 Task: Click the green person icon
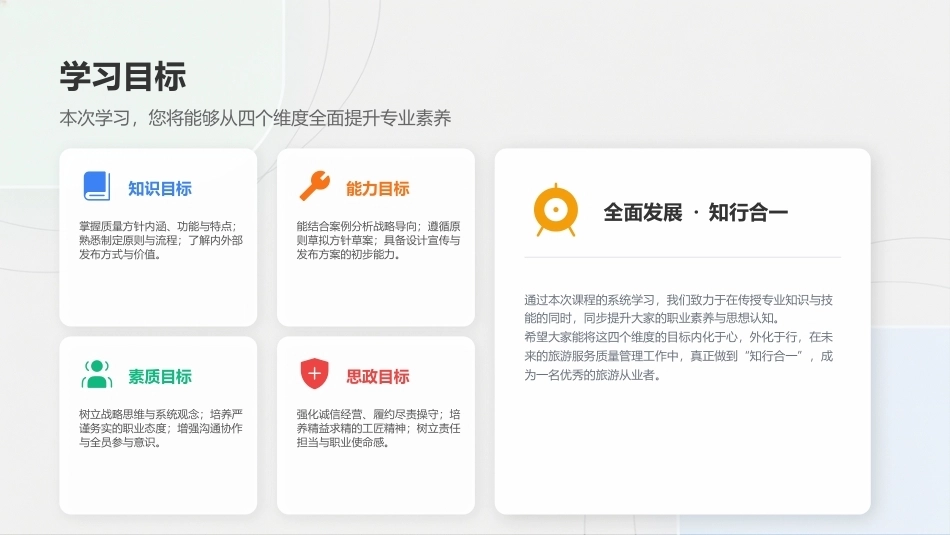point(97,374)
